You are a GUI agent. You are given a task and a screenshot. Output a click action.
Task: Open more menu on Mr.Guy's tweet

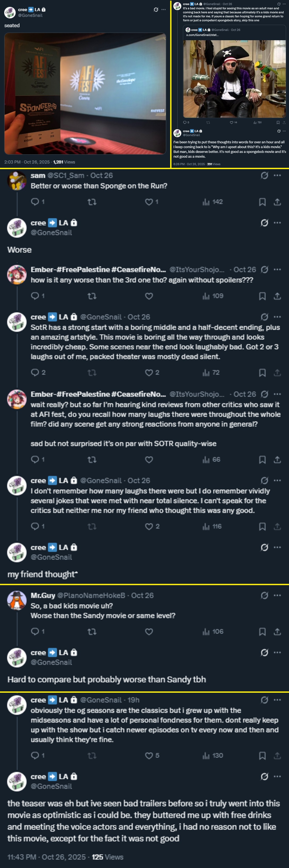(x=277, y=596)
